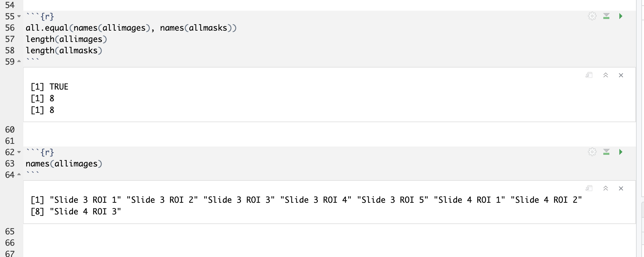The height and width of the screenshot is (257, 644).
Task: Collapse the chunk using arrow at line 62
Action: 19,152
